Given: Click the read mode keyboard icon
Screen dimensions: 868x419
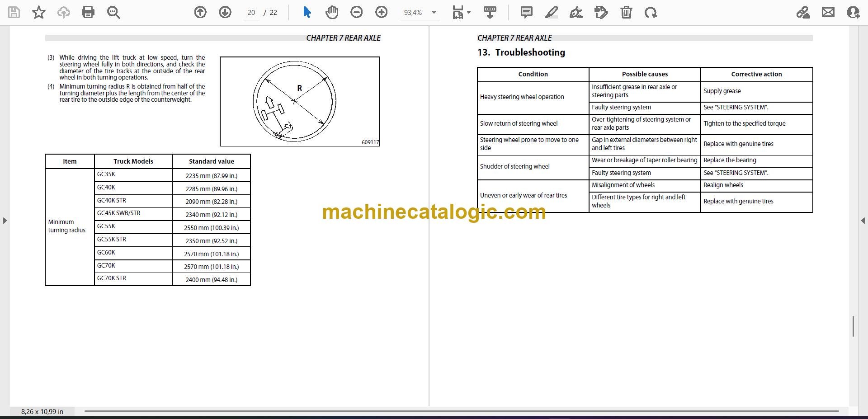Looking at the screenshot, I should (490, 12).
